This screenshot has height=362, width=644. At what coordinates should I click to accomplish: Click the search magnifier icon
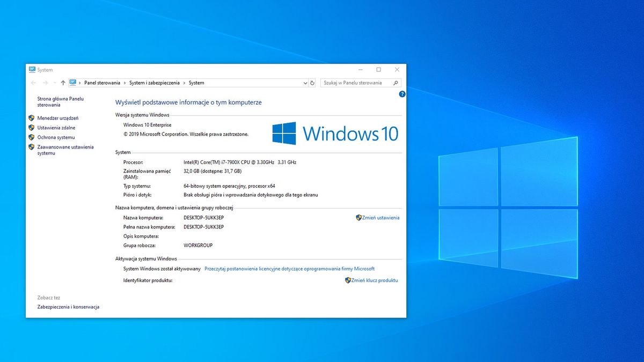(x=396, y=83)
